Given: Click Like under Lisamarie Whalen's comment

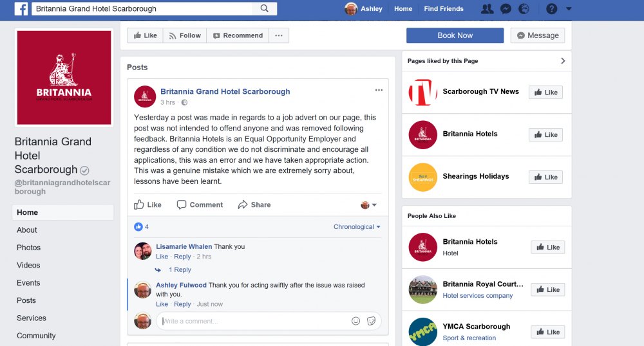Looking at the screenshot, I should point(162,257).
